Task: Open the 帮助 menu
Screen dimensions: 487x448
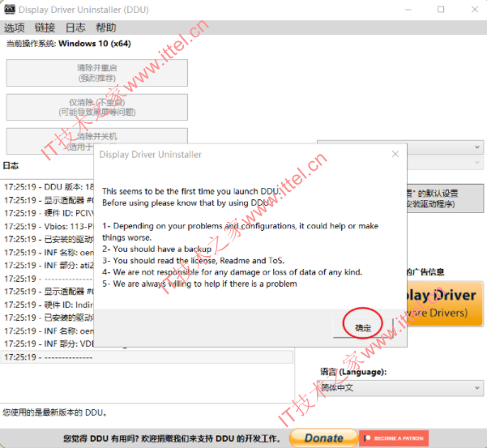Action: (105, 28)
